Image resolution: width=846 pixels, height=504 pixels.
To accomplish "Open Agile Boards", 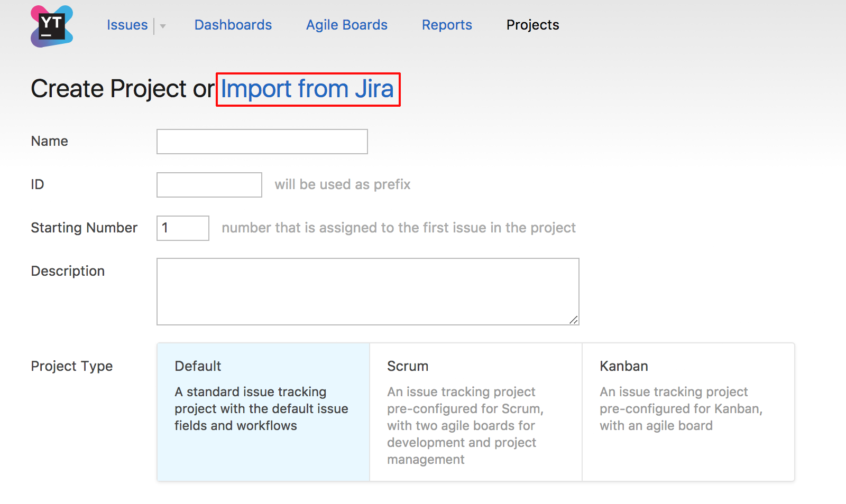I will 347,25.
